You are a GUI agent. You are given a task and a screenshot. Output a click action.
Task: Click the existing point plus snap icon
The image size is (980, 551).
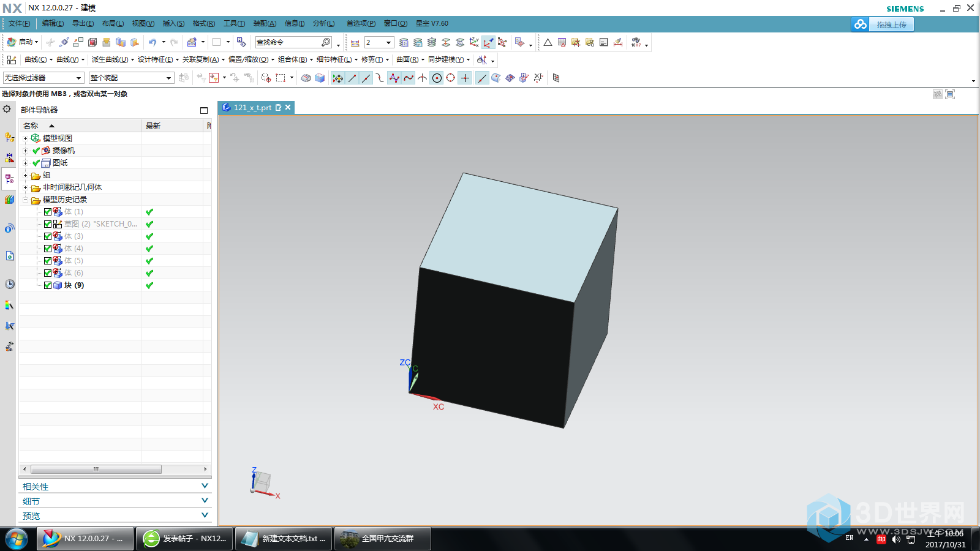click(x=466, y=78)
